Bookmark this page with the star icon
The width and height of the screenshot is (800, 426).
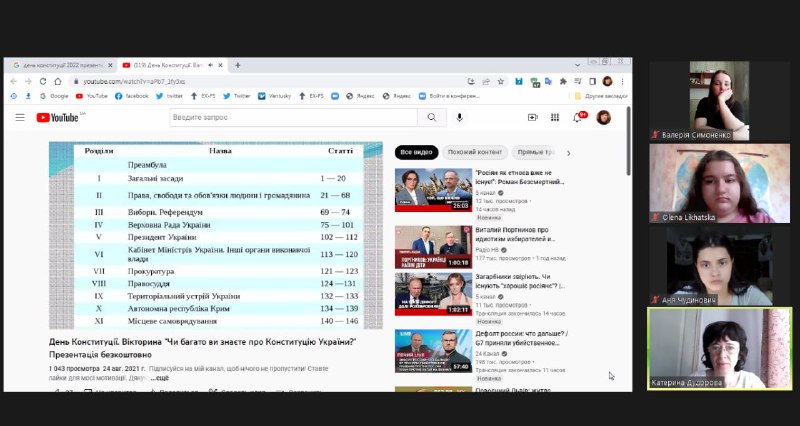click(501, 81)
